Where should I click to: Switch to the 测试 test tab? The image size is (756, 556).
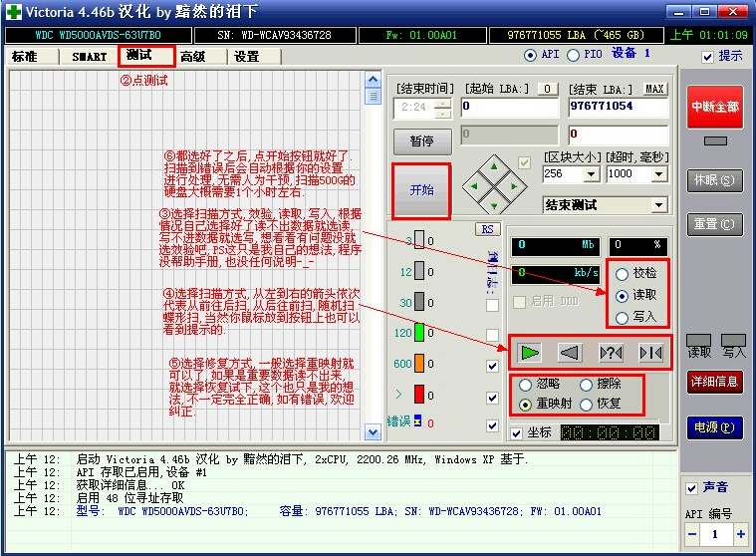[146, 56]
